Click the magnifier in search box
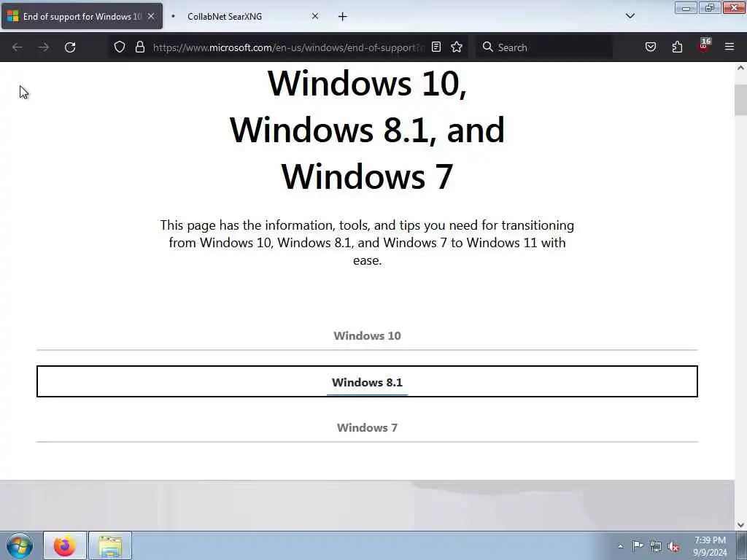The width and height of the screenshot is (747, 560). [487, 47]
